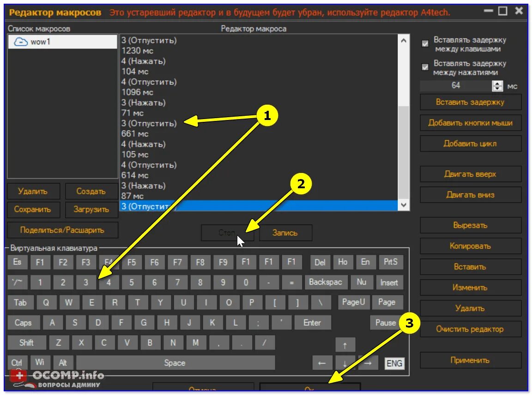Click the Копировать button

point(470,246)
